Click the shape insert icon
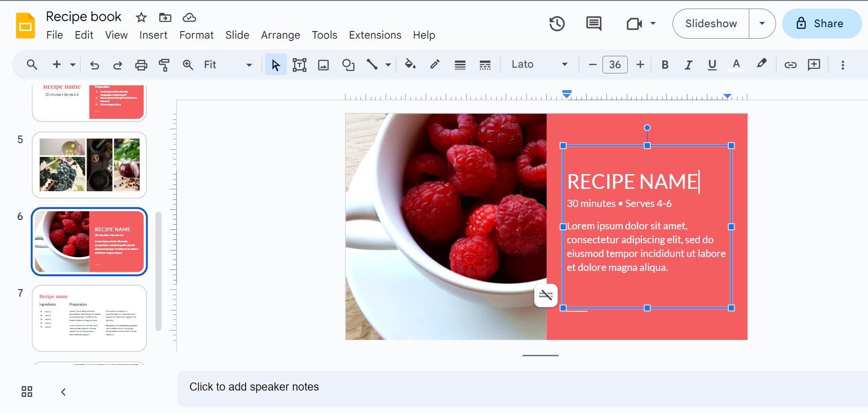The width and height of the screenshot is (868, 413). [348, 65]
